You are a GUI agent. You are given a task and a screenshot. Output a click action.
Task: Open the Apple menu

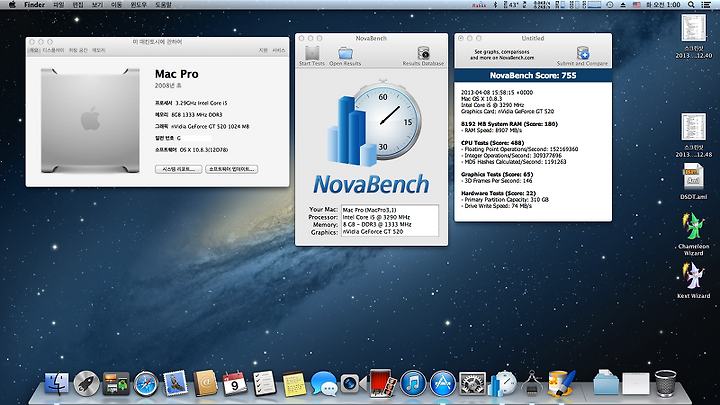[x=12, y=5]
